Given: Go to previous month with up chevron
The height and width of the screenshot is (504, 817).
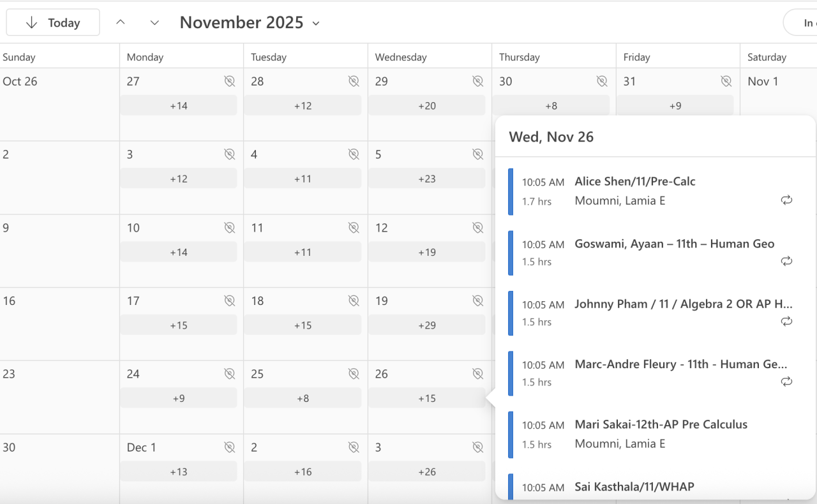Looking at the screenshot, I should (x=121, y=22).
